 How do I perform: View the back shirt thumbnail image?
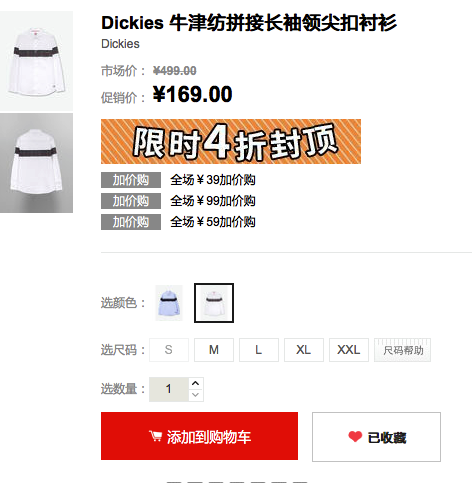pyautogui.click(x=36, y=163)
